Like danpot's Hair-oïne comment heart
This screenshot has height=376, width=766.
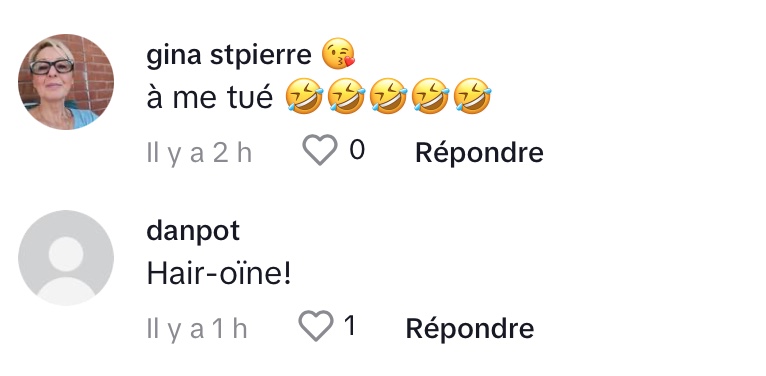(x=316, y=326)
